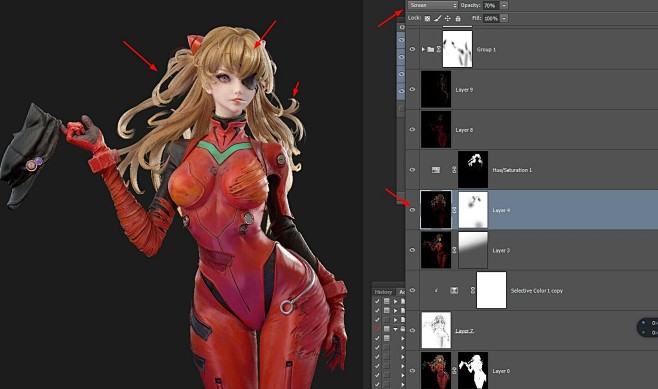Click the Selective Color adjustment icon
658x389 pixels.
454,290
